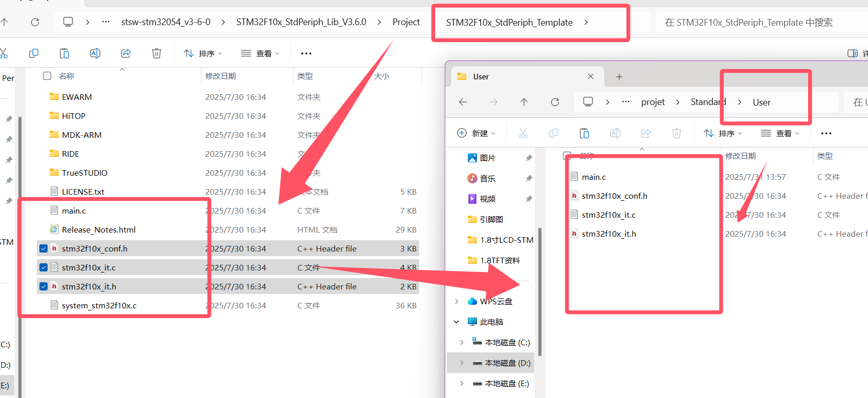868x398 pixels.
Task: Click the rename icon in the User window toolbar
Action: tap(615, 133)
